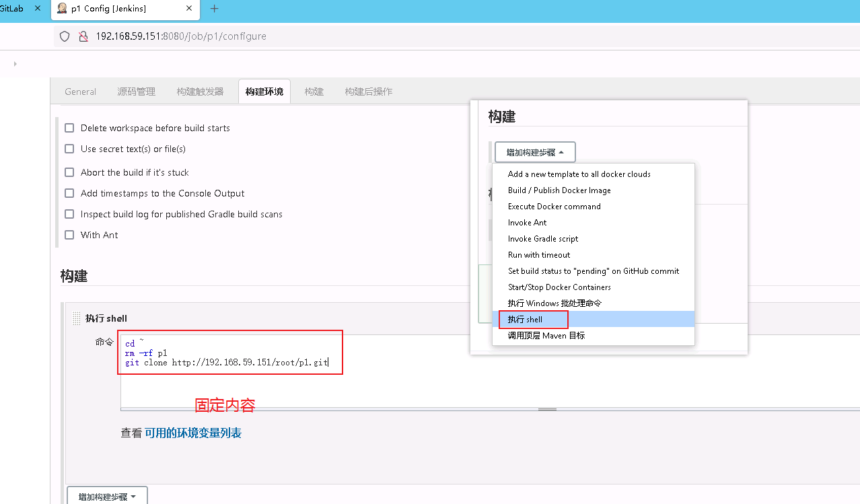Select Invoke Ant from the menu

(594, 223)
